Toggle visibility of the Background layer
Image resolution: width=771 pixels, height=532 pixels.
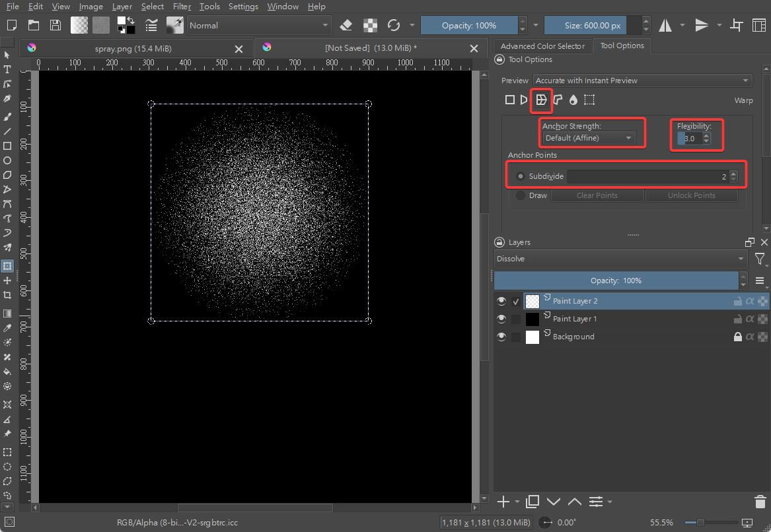click(501, 337)
